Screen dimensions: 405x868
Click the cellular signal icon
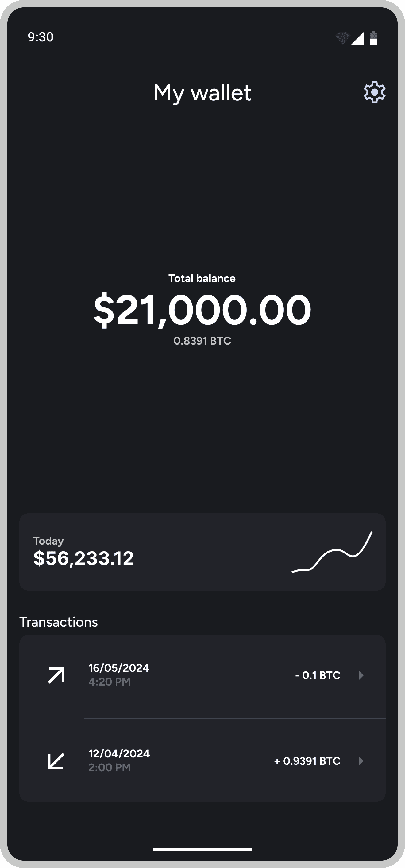357,38
